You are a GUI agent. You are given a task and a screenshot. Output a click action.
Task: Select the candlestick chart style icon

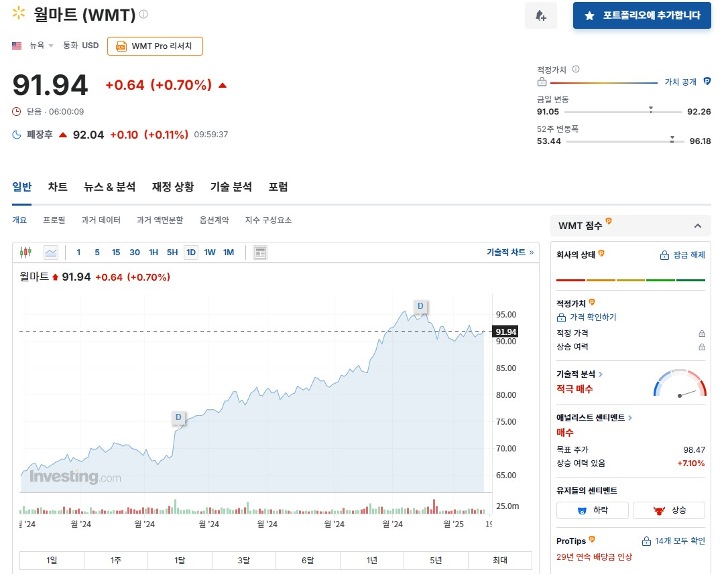25,253
